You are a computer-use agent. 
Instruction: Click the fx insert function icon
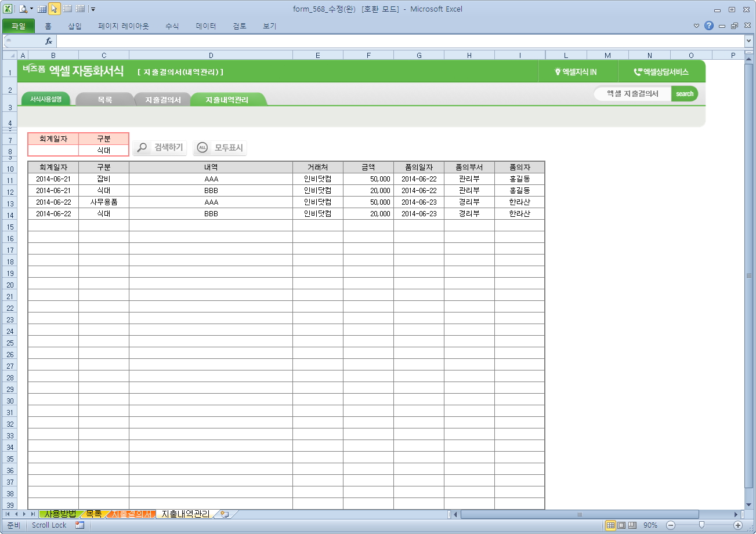coord(49,41)
